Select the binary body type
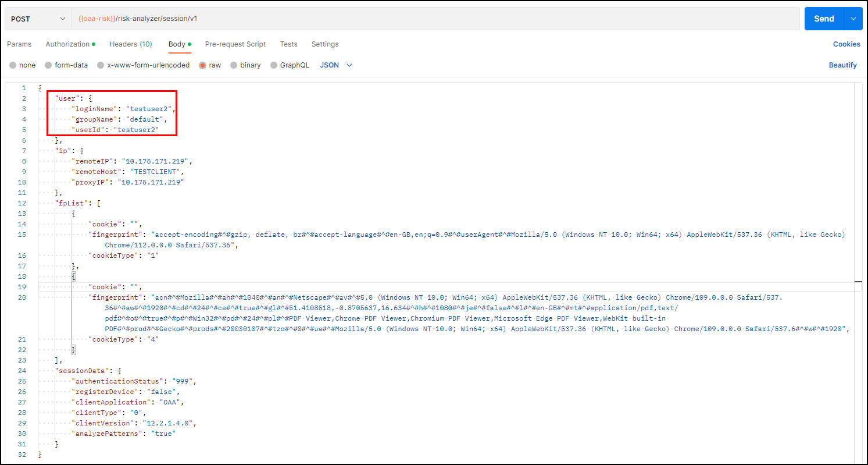The width and height of the screenshot is (868, 465). [x=245, y=65]
